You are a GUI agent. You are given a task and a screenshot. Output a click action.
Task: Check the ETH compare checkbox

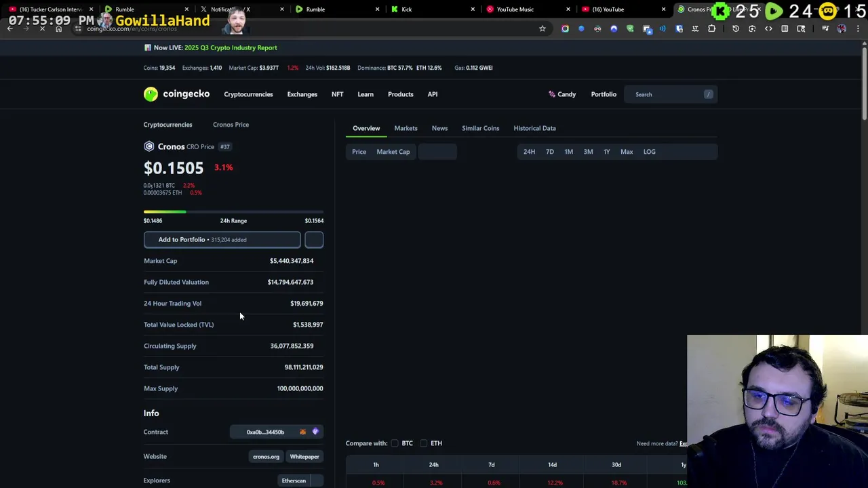(x=423, y=443)
